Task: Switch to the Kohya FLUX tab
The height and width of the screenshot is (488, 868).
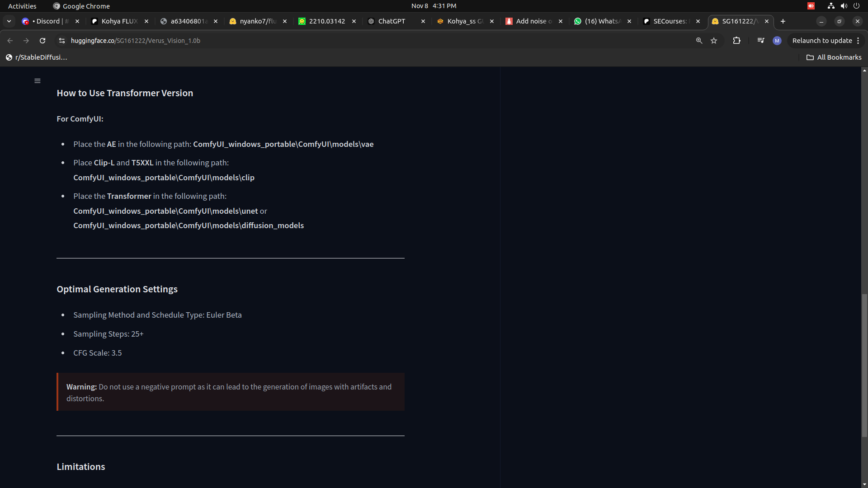Action: click(118, 21)
